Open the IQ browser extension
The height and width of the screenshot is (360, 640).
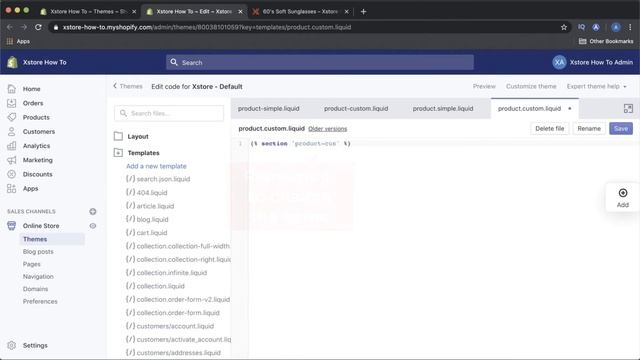581,27
